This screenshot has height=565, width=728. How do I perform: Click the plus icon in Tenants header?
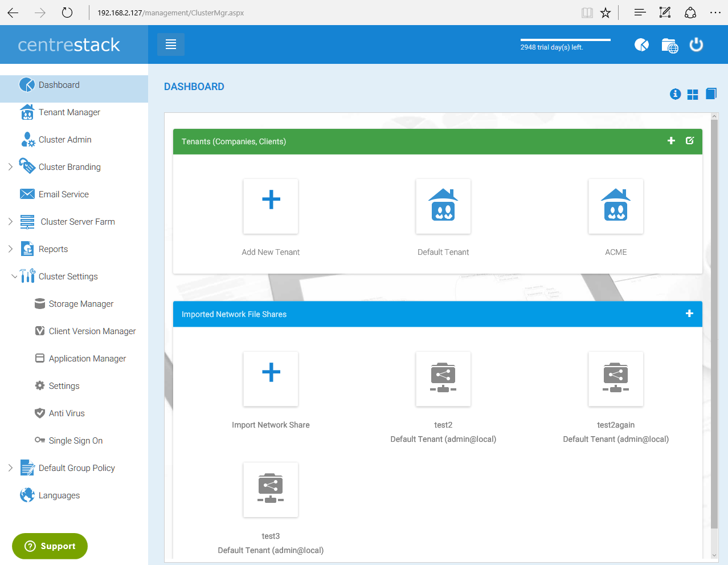(x=671, y=141)
